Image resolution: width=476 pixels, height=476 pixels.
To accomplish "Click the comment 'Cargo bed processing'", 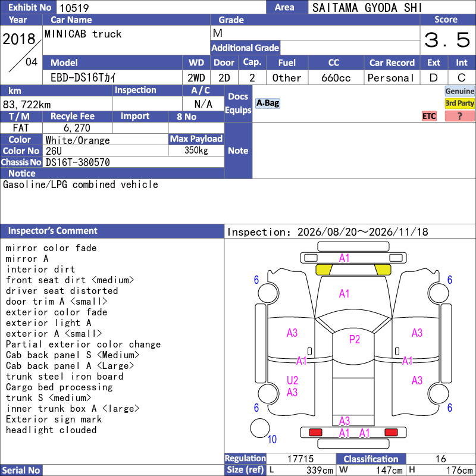I will pos(59,387).
